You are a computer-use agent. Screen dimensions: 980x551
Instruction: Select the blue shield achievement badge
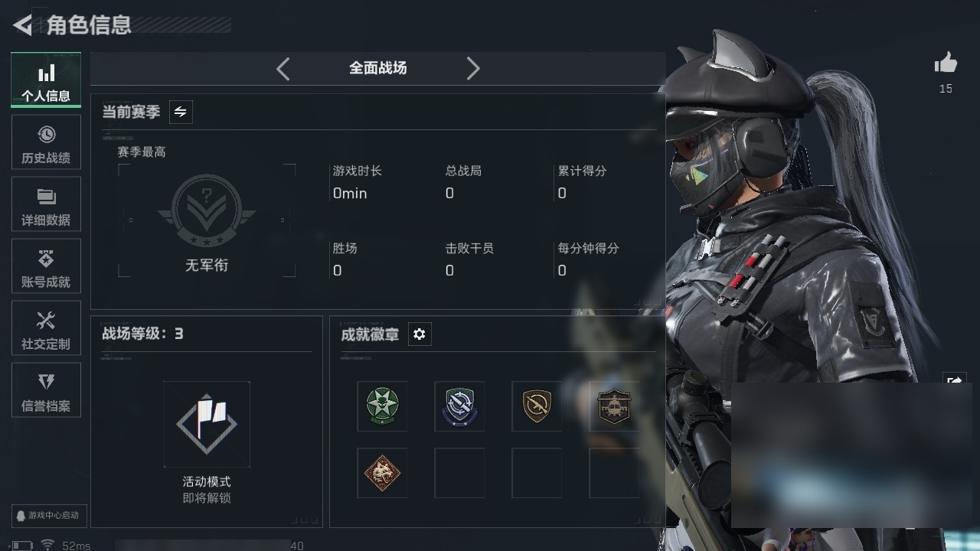coord(459,406)
